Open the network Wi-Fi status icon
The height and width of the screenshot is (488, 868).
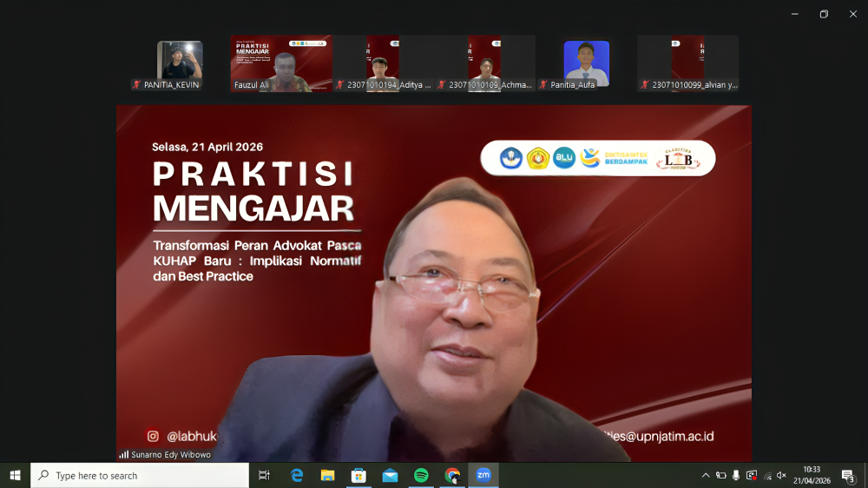[767, 475]
